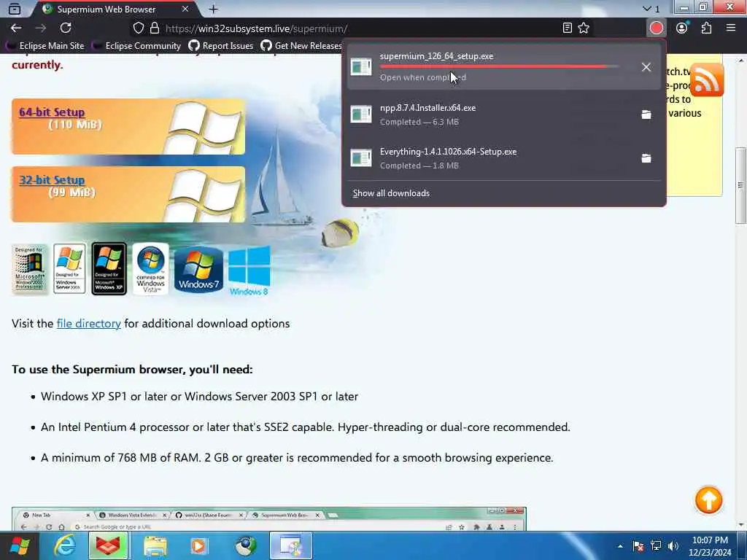Click the 32-bit Setup download link
Screen dimensions: 747x560
click(x=52, y=180)
